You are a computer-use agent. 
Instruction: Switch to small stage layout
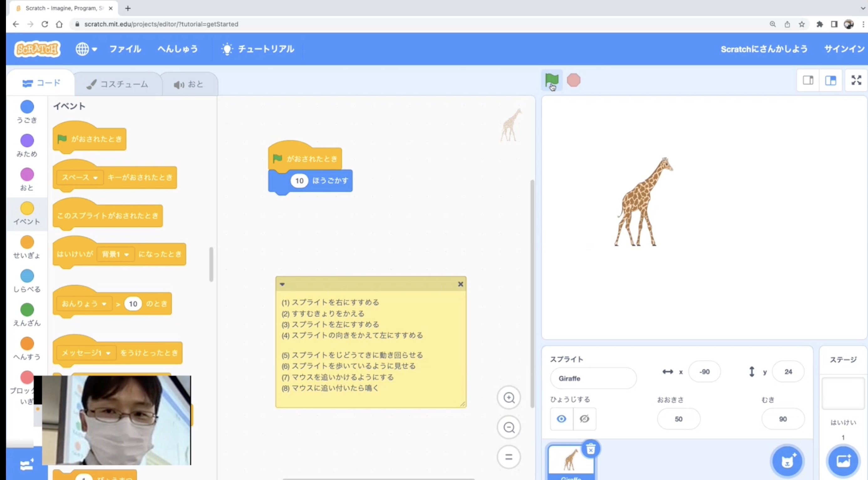point(808,80)
